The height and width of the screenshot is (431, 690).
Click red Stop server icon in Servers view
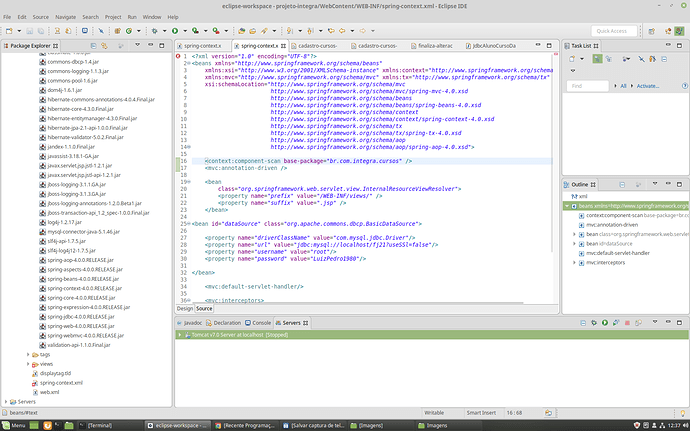[628, 323]
